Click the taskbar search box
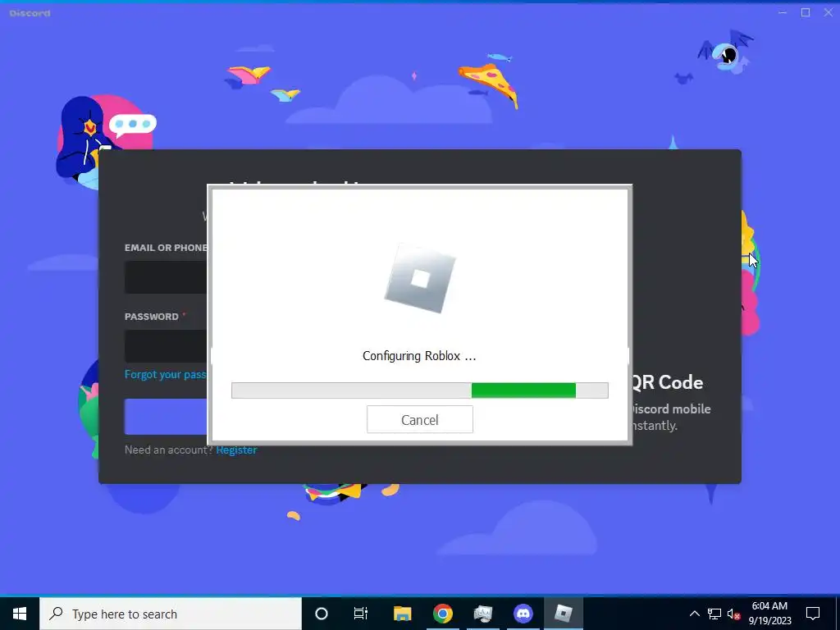The width and height of the screenshot is (840, 630). (171, 614)
